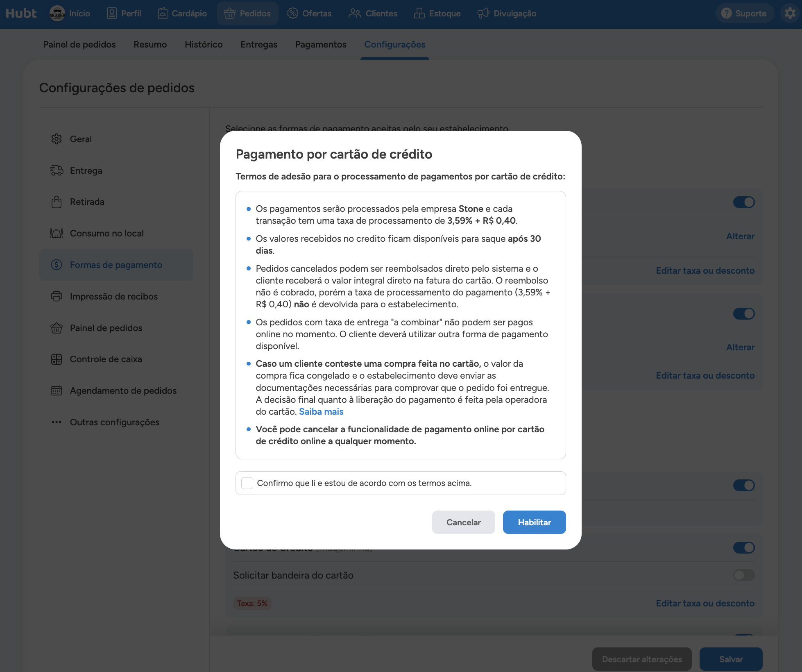The width and height of the screenshot is (802, 672).
Task: Click the Cardápio menu icon
Action: [x=163, y=14]
